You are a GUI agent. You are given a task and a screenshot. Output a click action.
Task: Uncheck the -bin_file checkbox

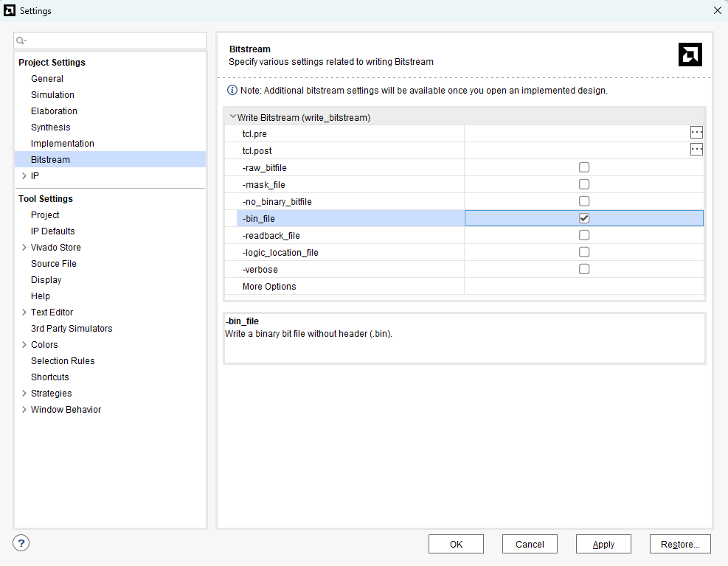584,218
